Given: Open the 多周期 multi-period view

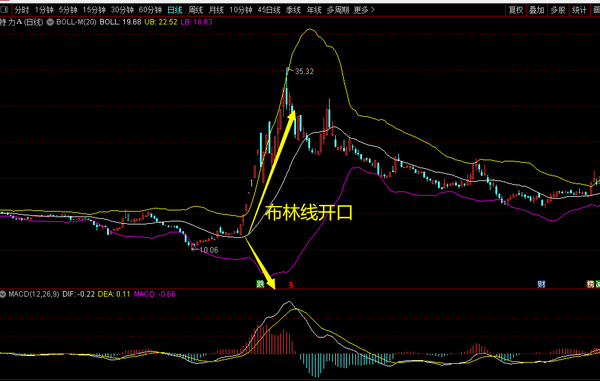Looking at the screenshot, I should tap(338, 10).
